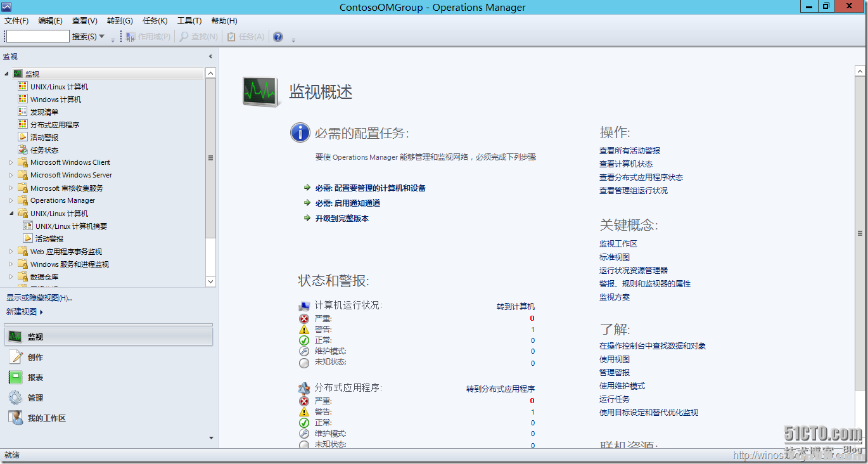Click the Operations Manager folder icon in tree
The image size is (868, 464).
click(x=23, y=201)
